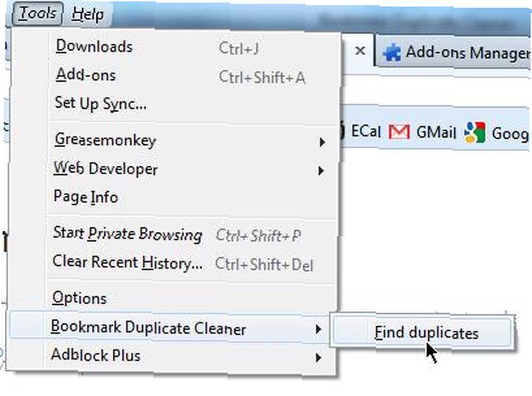
Task: Click the GMail envelope bookmark icon
Action: click(x=399, y=131)
